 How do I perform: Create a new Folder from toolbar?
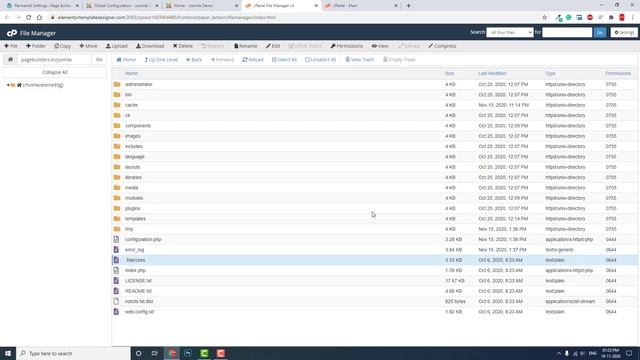point(36,46)
